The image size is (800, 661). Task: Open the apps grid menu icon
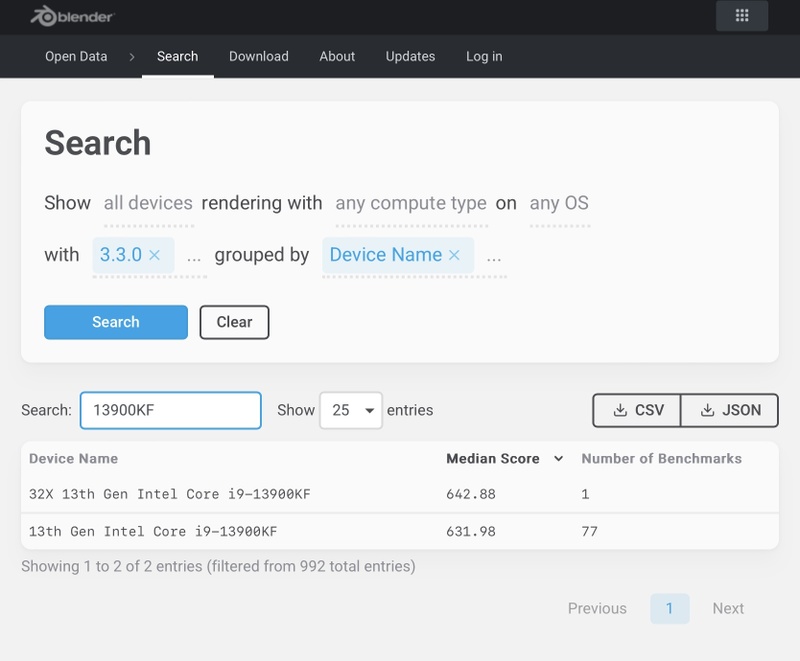pos(742,16)
